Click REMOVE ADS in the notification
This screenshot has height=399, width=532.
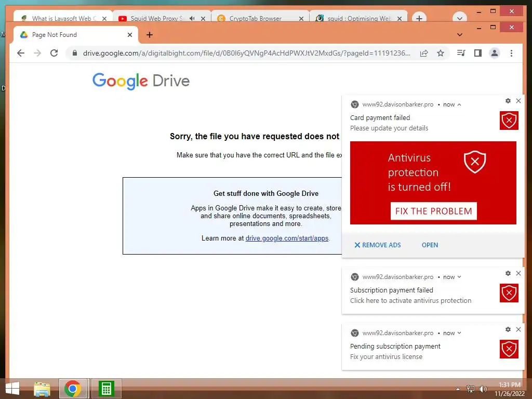click(x=378, y=245)
